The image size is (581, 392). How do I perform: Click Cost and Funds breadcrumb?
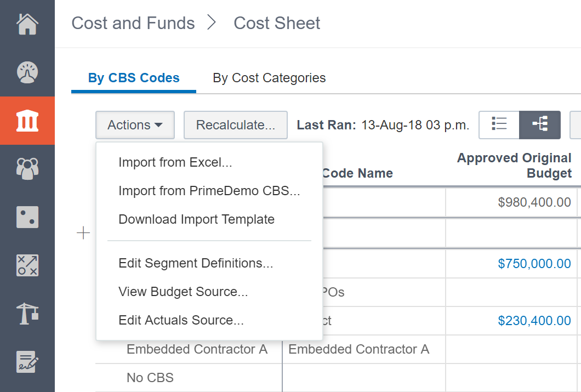(133, 23)
